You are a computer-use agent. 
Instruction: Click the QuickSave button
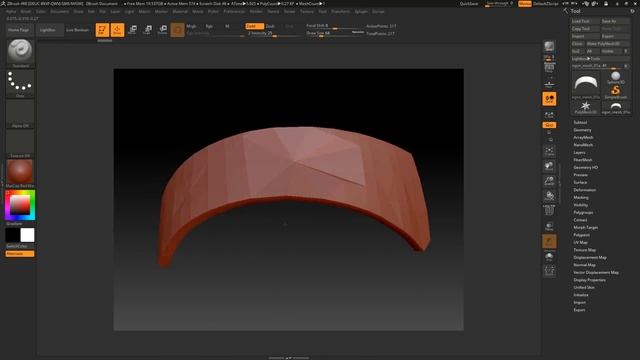pyautogui.click(x=469, y=4)
